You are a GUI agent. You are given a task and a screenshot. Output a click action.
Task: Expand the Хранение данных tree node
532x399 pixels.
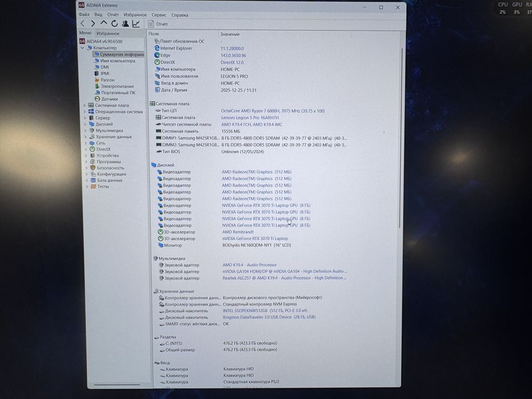point(86,137)
